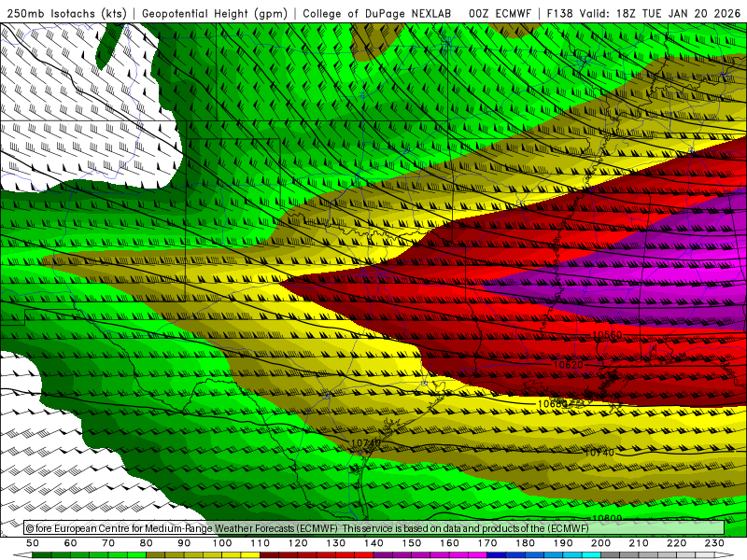Click the 130 value on the color scale

click(336, 543)
